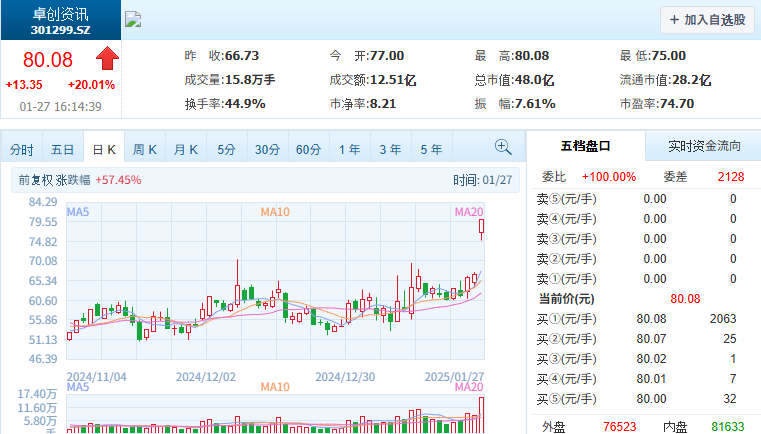Viewport: 761px width, 434px height.
Task: Click the 流通市值 28.2亿 value
Action: 691,80
